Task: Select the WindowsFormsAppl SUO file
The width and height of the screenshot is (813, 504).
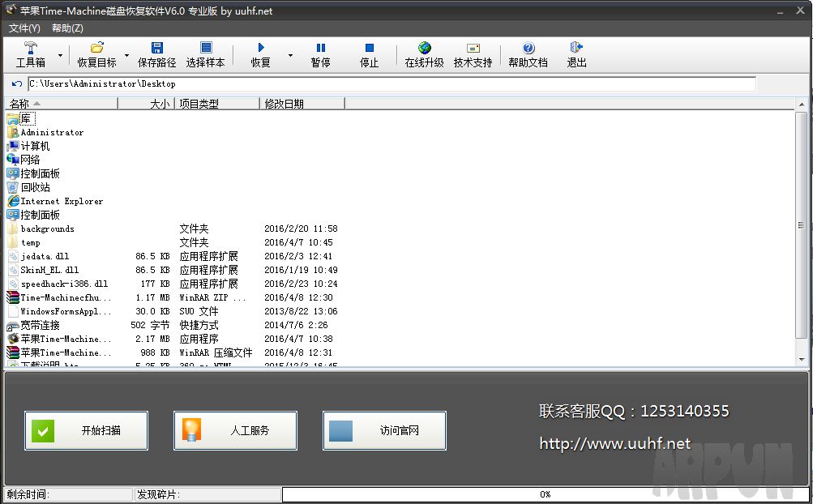Action: 59,311
